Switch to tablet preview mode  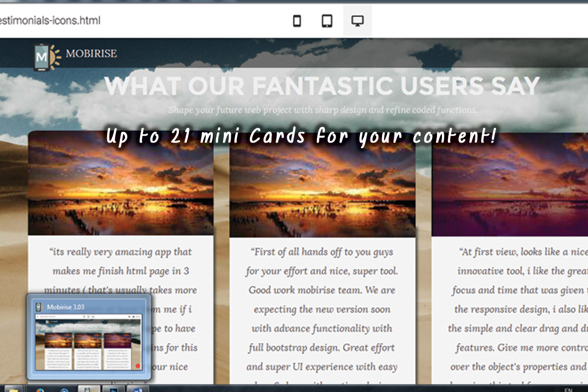coord(327,21)
